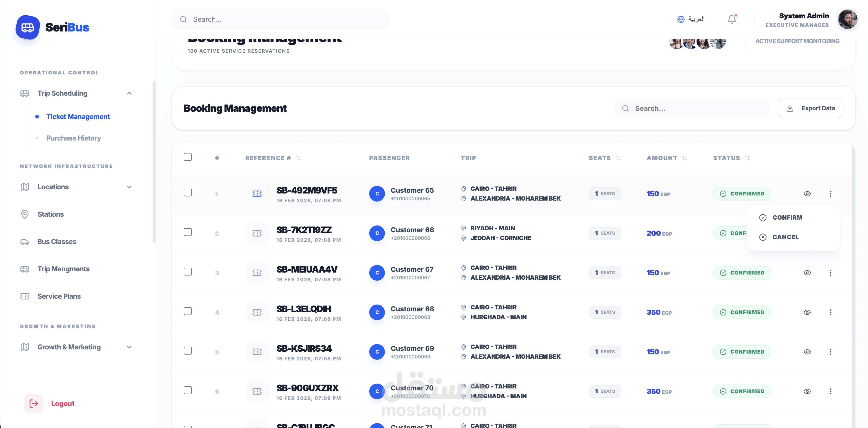Click the globe language icon
The image size is (868, 428).
click(x=681, y=19)
